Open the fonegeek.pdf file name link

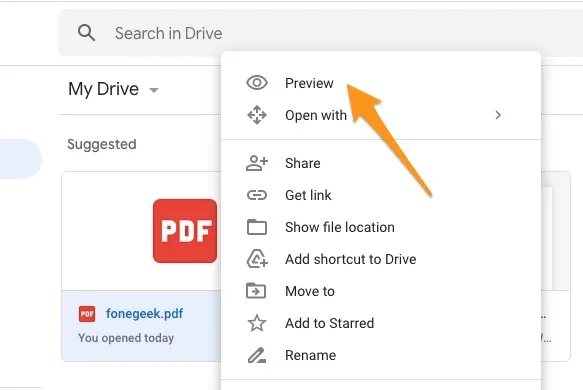[x=144, y=313]
